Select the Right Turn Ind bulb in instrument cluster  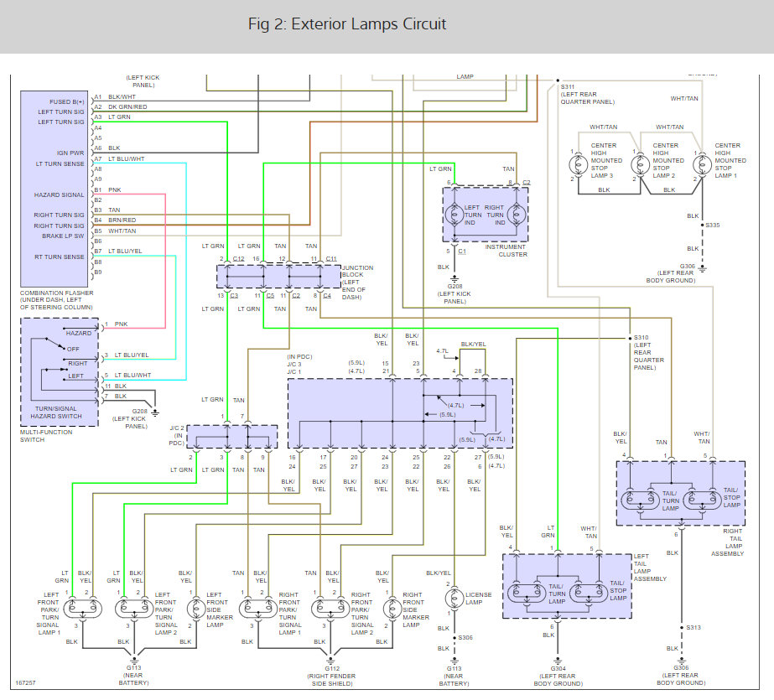point(517,215)
